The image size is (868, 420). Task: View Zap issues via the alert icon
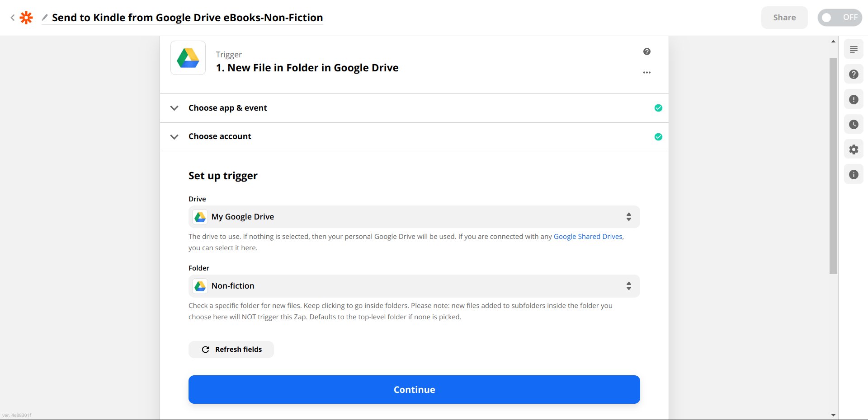click(x=854, y=99)
